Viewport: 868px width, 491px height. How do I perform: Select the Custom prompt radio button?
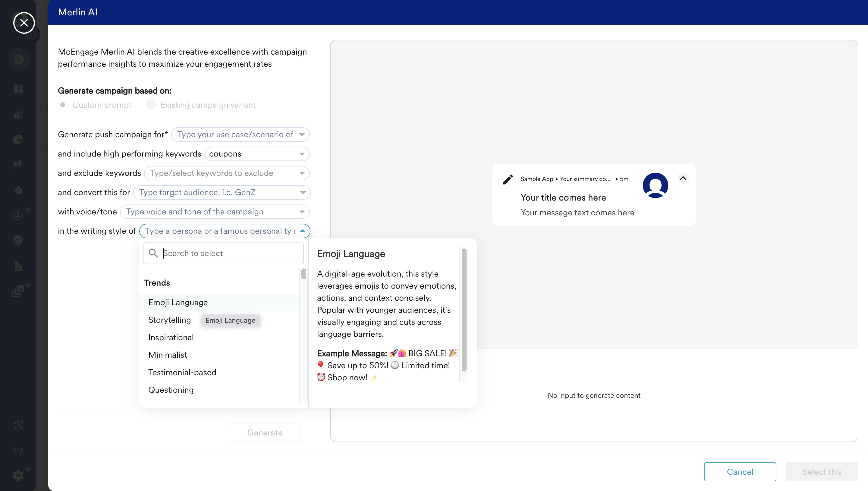tap(63, 105)
